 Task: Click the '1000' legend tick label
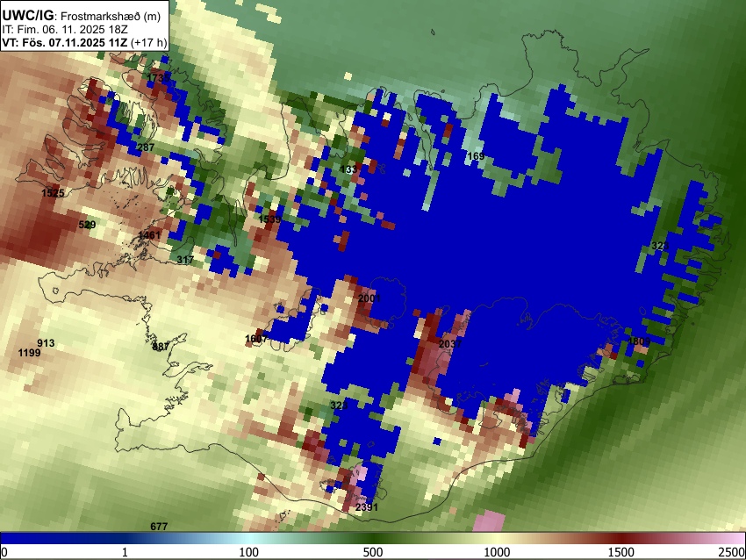(497, 552)
